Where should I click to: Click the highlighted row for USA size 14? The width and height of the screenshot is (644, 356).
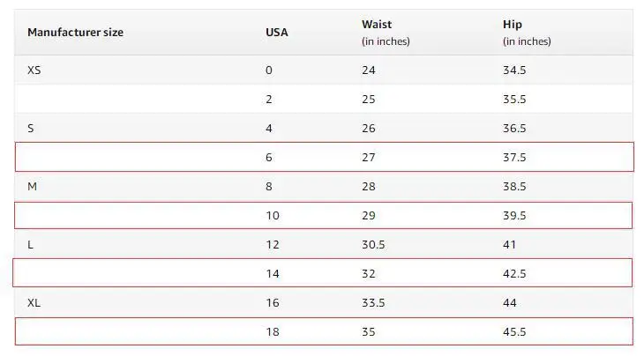(323, 273)
